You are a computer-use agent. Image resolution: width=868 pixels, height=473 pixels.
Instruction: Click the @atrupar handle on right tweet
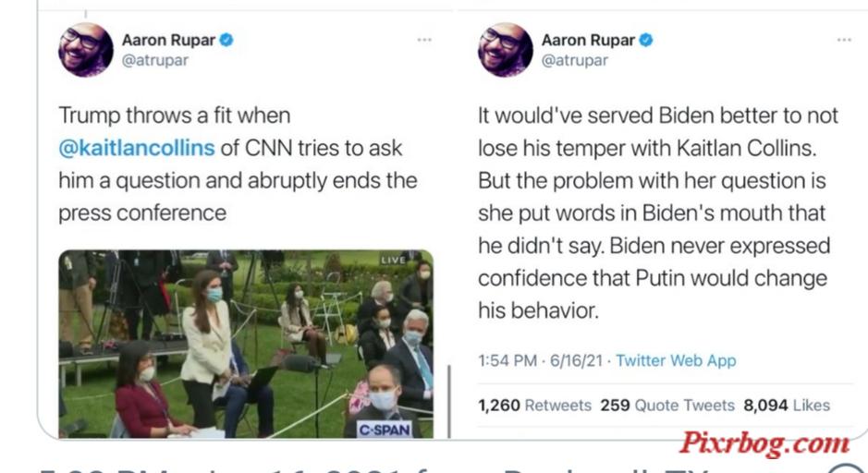[575, 60]
